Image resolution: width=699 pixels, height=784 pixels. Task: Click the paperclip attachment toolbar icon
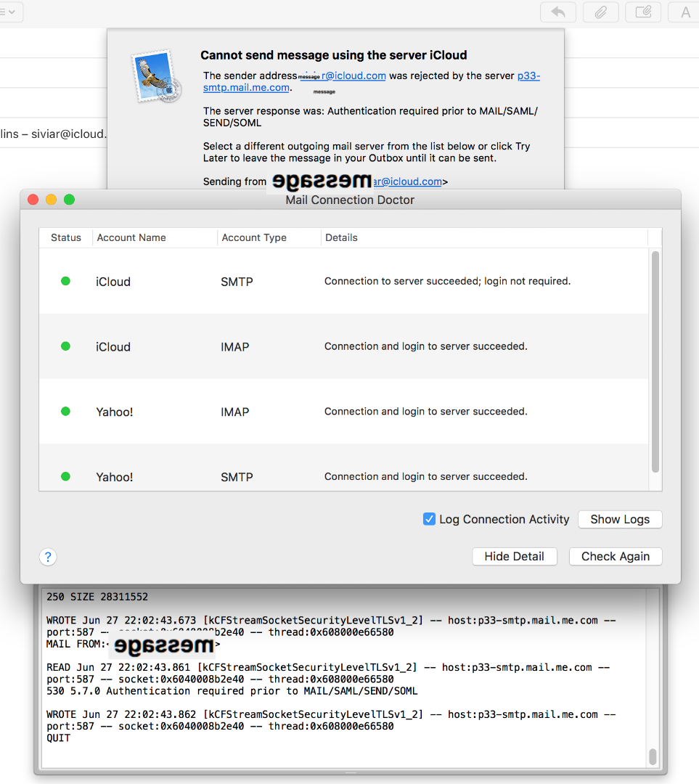point(600,12)
